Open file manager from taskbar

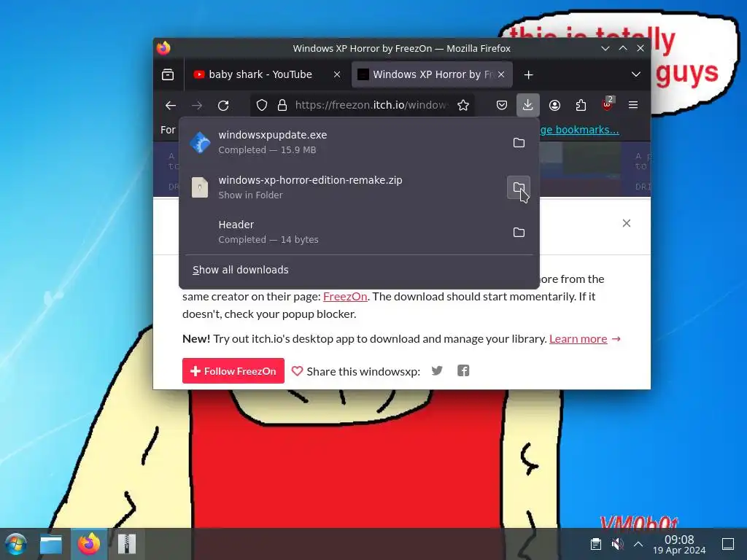click(51, 544)
